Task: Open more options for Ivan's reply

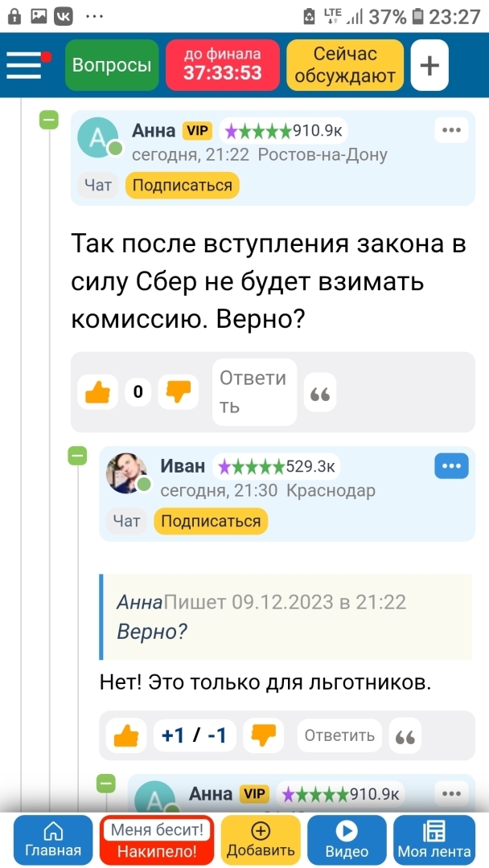Action: 451,465
